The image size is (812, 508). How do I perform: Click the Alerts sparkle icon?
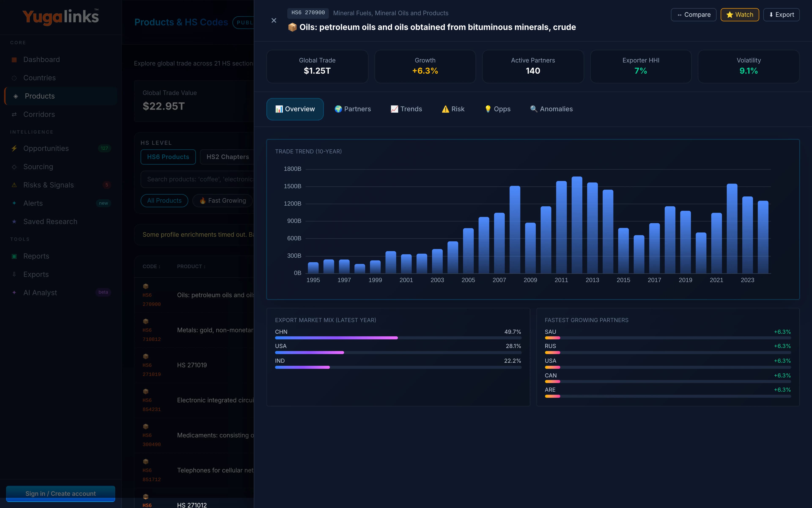pyautogui.click(x=14, y=203)
